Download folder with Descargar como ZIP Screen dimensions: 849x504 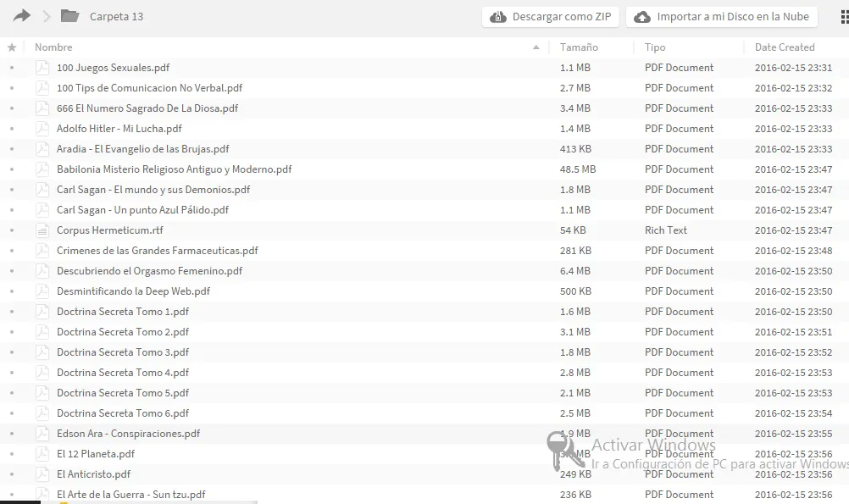(551, 17)
